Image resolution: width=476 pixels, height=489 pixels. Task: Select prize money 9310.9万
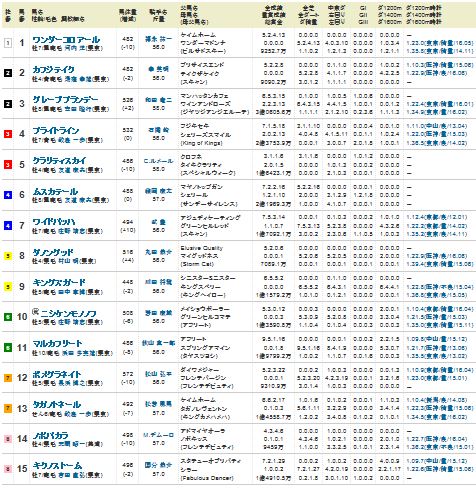[273, 386]
